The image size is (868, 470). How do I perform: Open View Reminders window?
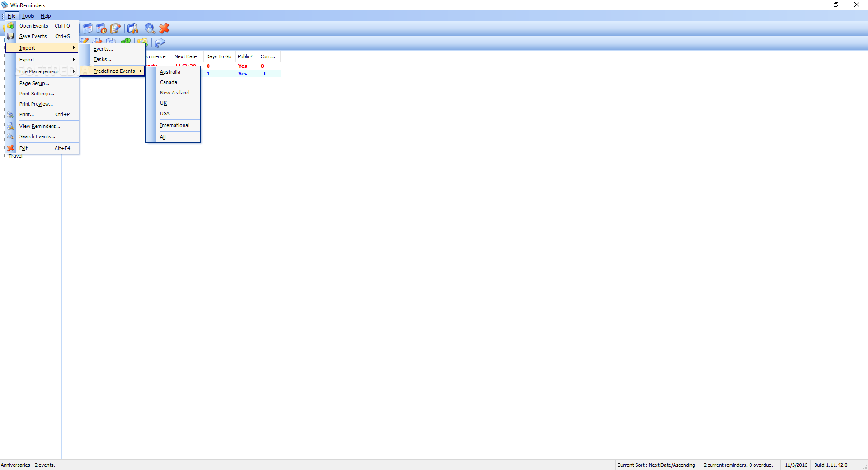pos(42,126)
